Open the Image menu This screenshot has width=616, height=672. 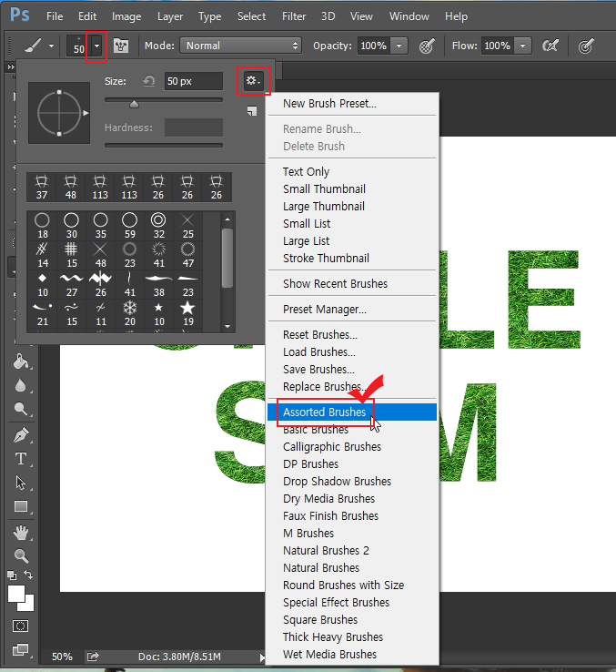126,16
